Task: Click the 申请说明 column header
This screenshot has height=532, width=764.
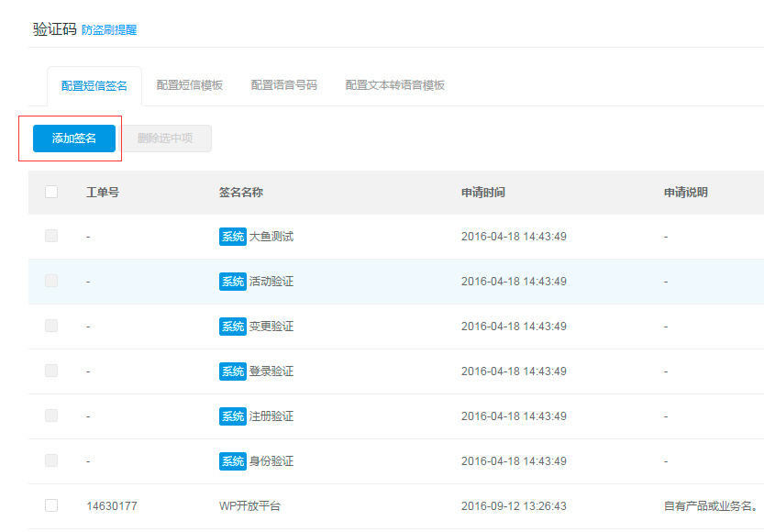Action: (686, 193)
